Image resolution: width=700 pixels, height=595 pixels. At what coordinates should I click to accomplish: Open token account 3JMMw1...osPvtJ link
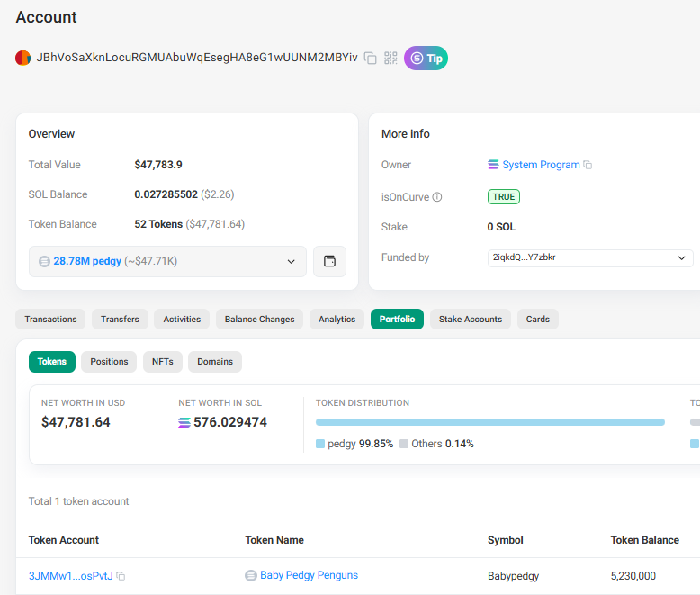click(x=70, y=576)
